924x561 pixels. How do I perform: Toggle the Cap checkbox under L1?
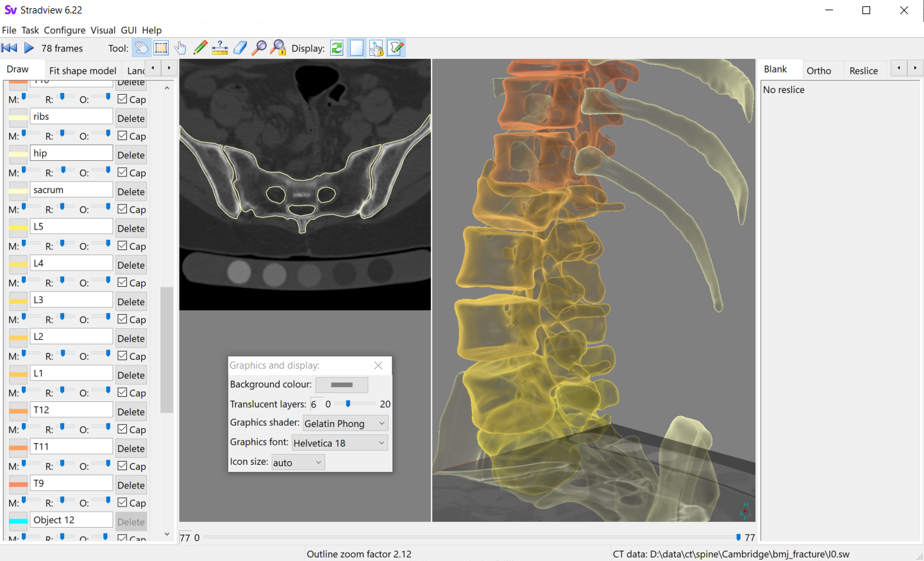tap(122, 392)
